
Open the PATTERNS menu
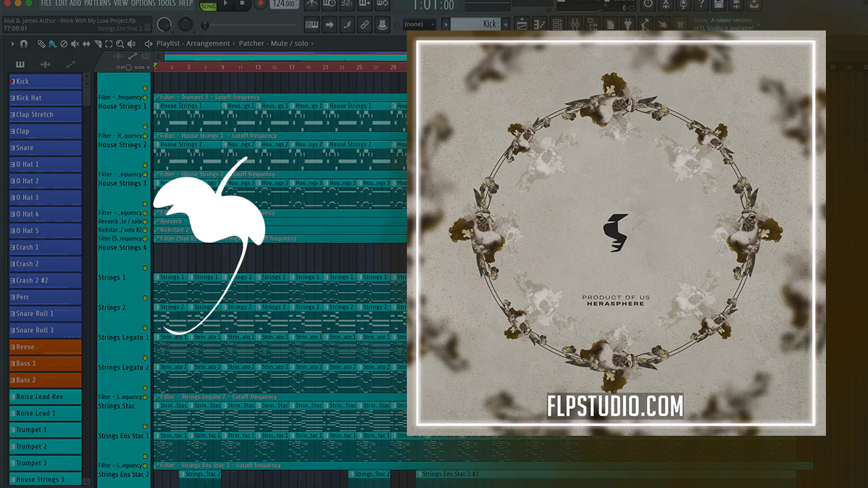pos(98,4)
